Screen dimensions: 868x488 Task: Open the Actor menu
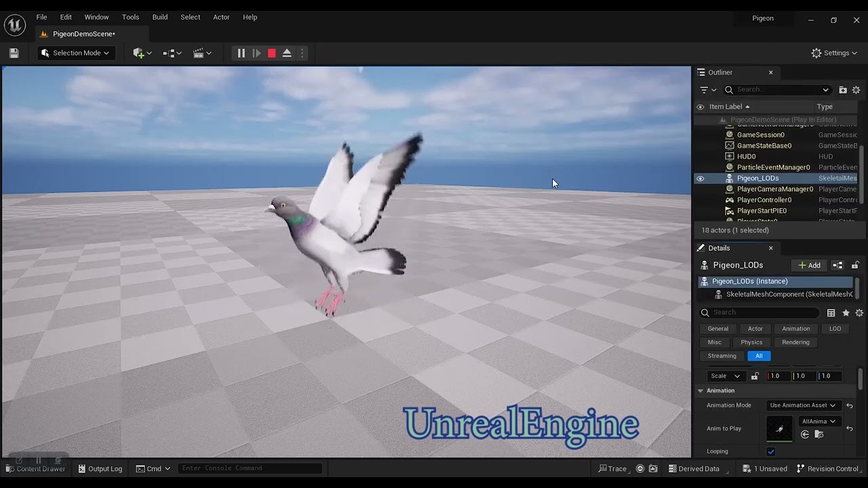coord(222,17)
